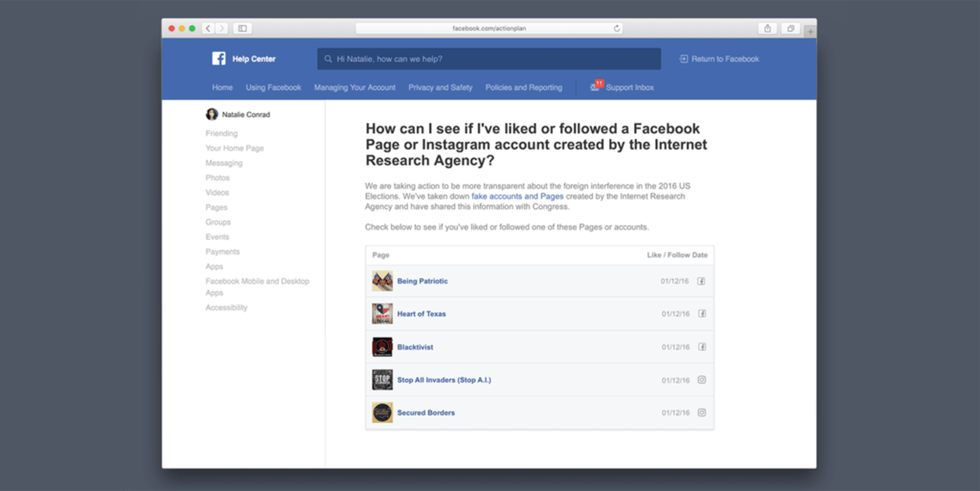Click the Facebook logo in the Help Center header
Viewport: 980px width, 491px height.
[218, 58]
